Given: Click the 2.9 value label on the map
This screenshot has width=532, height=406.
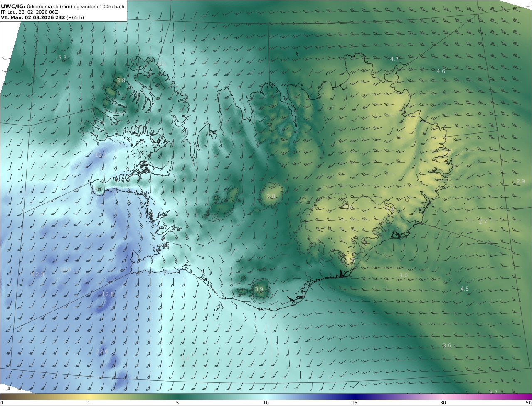Looking at the screenshot, I should pos(521,181).
